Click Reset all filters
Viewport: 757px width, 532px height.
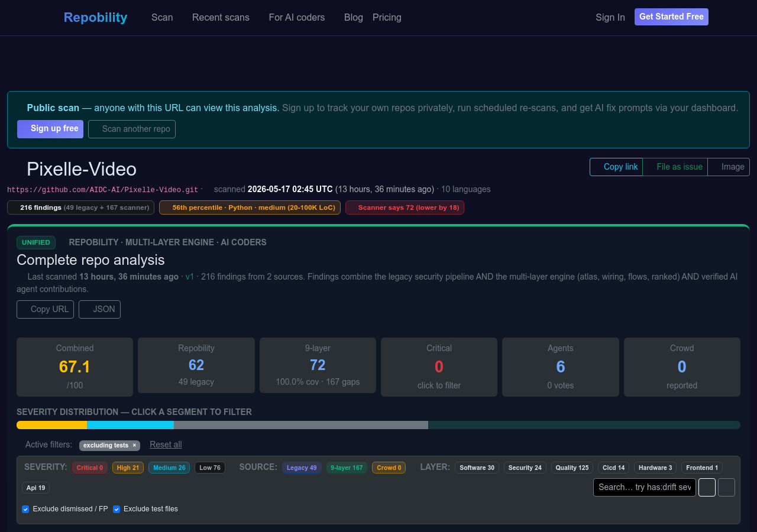tap(166, 445)
